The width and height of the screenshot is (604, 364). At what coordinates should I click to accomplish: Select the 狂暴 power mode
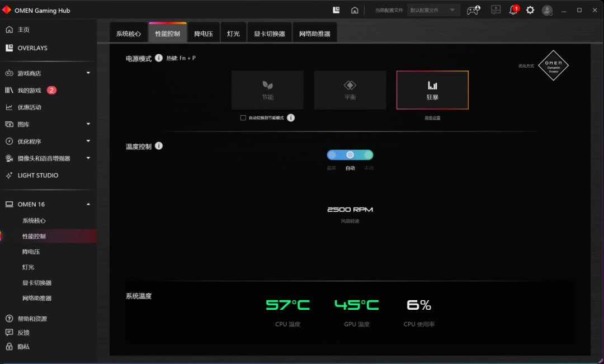(432, 90)
